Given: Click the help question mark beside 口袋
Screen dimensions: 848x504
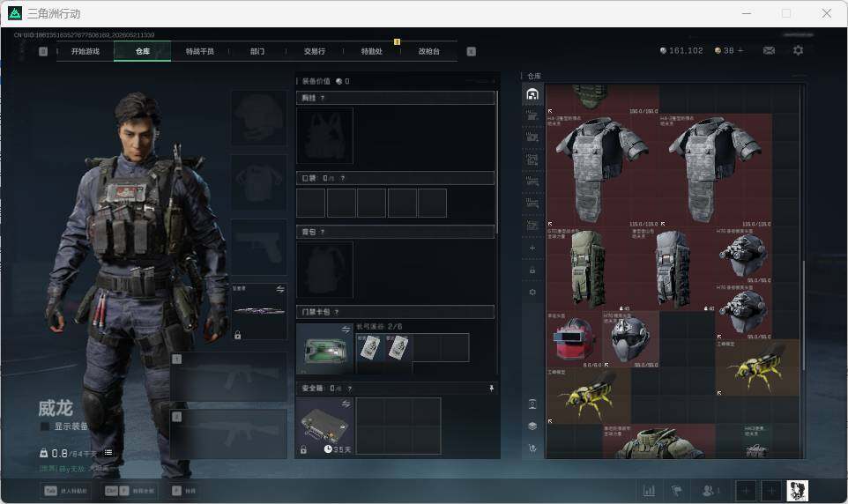Looking at the screenshot, I should point(342,178).
